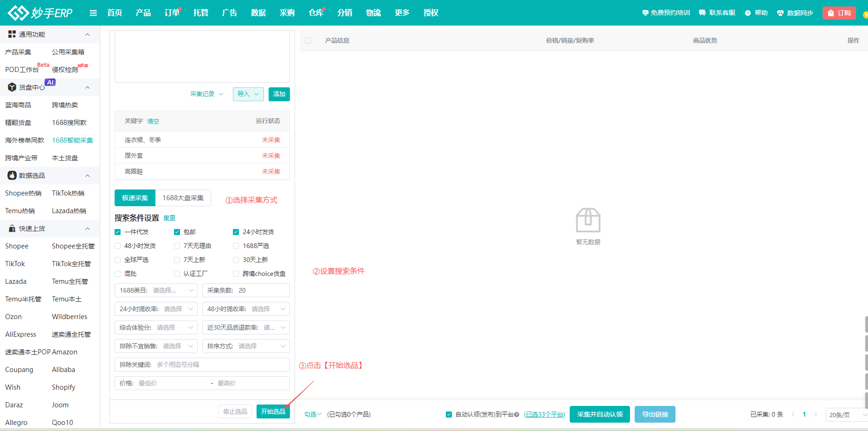
Task: Click the 数据同步 sync icon
Action: [780, 13]
